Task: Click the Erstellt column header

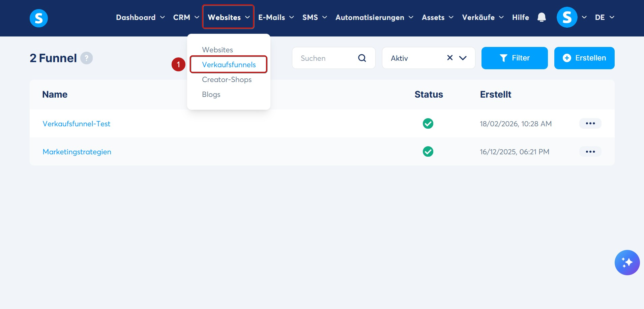Action: tap(496, 94)
